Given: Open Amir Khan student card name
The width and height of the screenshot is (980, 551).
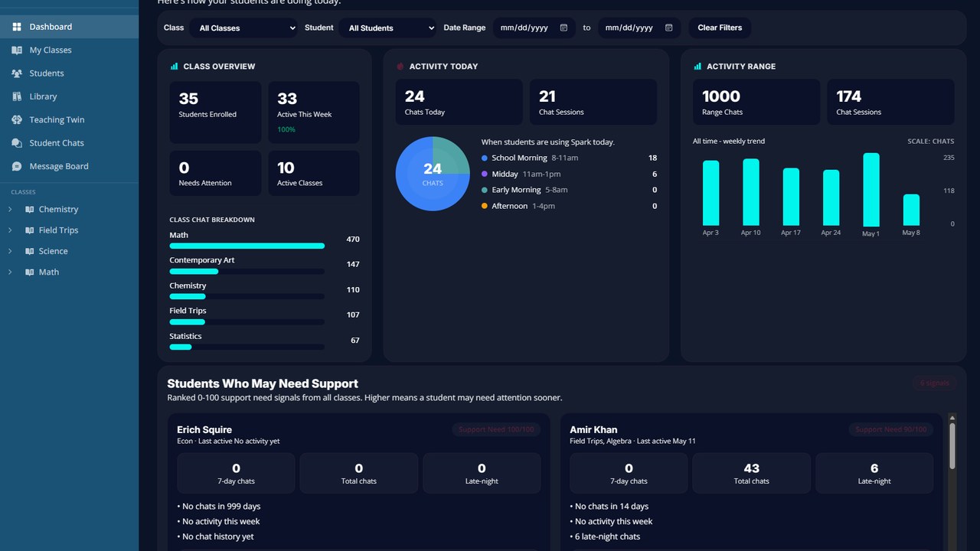Looking at the screenshot, I should pyautogui.click(x=593, y=429).
